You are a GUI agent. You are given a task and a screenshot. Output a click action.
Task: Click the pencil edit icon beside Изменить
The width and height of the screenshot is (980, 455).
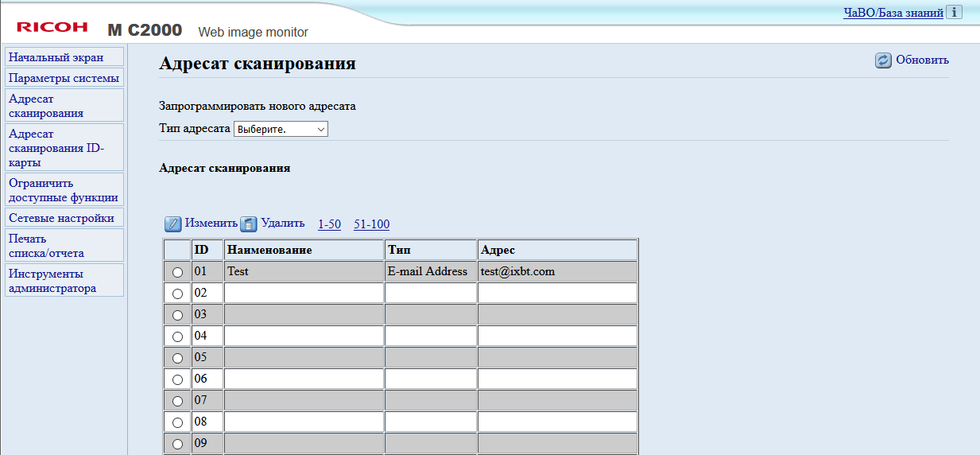(173, 224)
